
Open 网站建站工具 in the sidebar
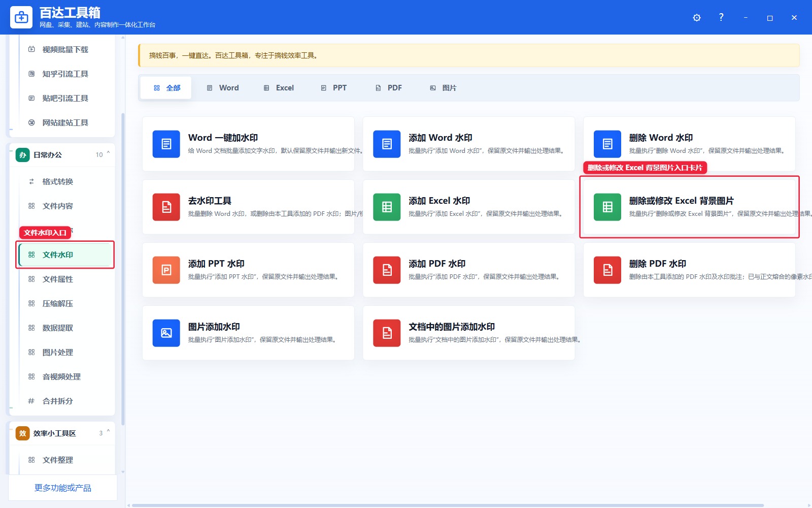point(65,122)
